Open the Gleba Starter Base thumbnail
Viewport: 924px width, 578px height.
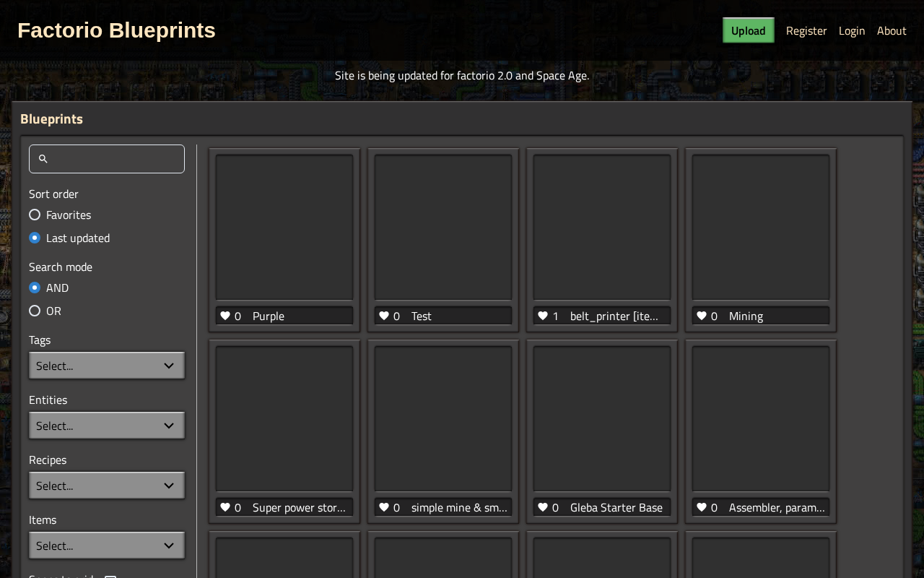pos(602,419)
